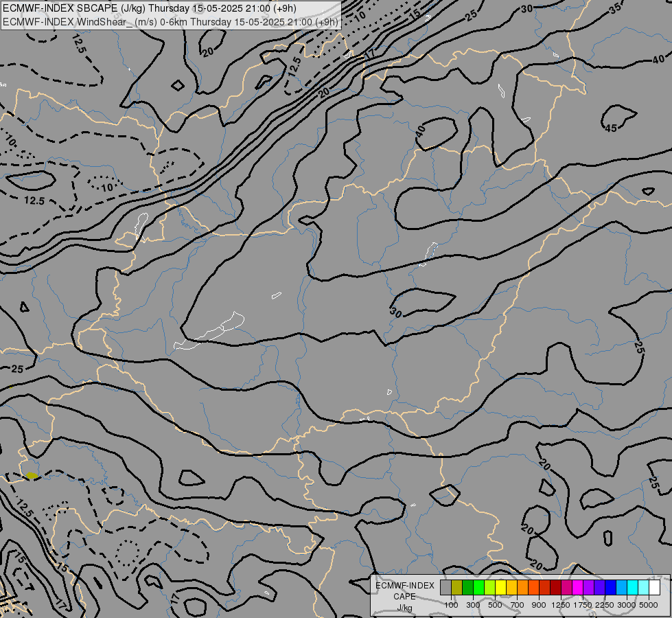
Task: Click the amber swatch left of the 700 tick
Action: tap(511, 587)
